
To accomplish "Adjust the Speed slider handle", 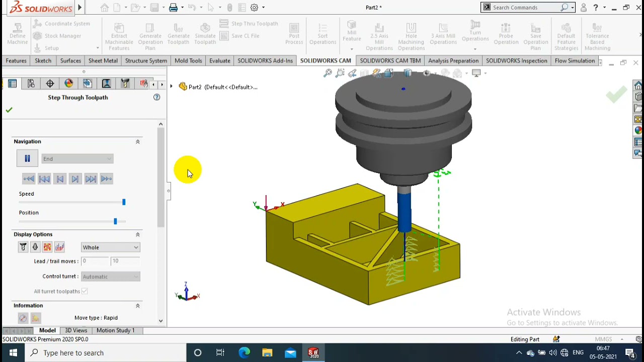I will tap(124, 202).
